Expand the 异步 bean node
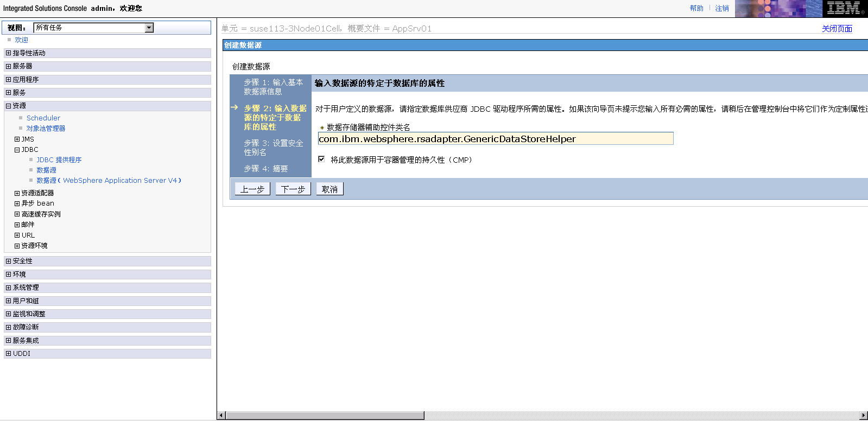868x421 pixels. tap(17, 203)
